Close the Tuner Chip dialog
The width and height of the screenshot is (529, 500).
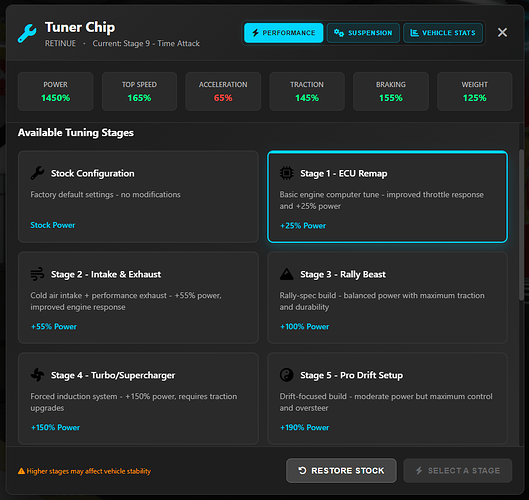(502, 32)
